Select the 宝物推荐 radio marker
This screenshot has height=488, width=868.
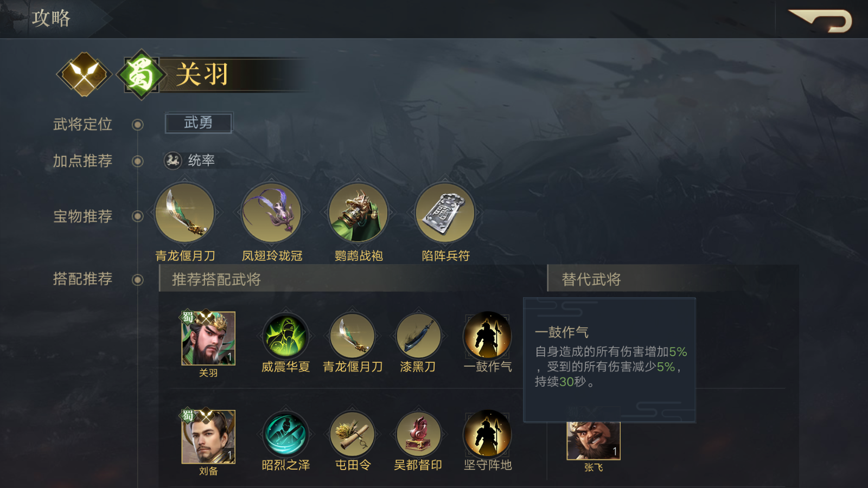click(x=138, y=216)
